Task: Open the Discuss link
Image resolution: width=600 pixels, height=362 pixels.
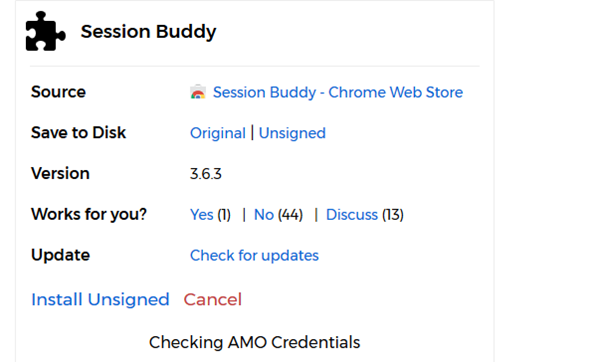Action: click(352, 215)
